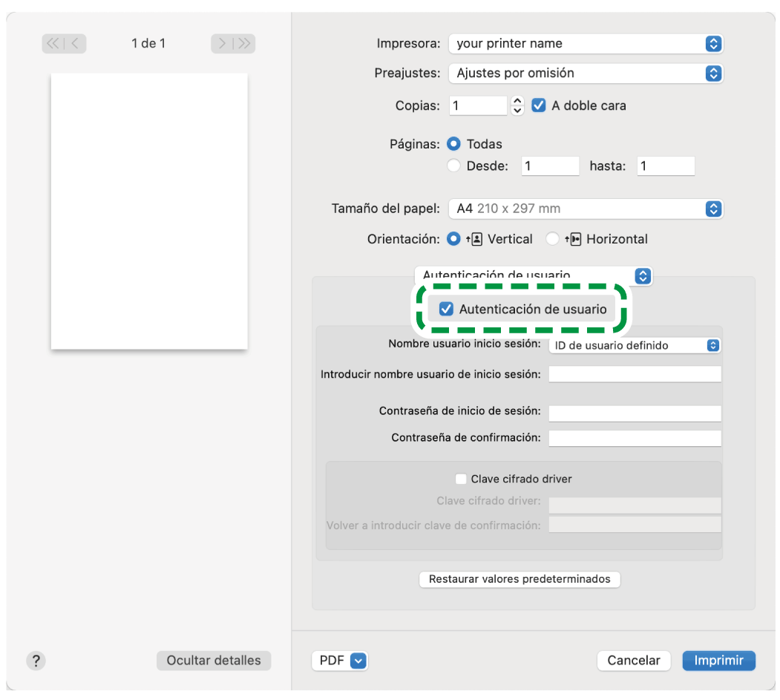This screenshot has height=700, width=780.
Task: Enable Clave cifrado driver checkbox
Action: pos(461,480)
